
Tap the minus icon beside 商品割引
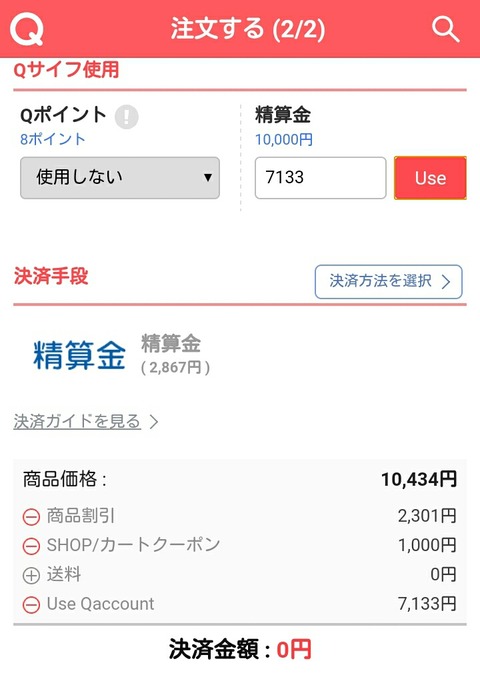pyautogui.click(x=31, y=517)
